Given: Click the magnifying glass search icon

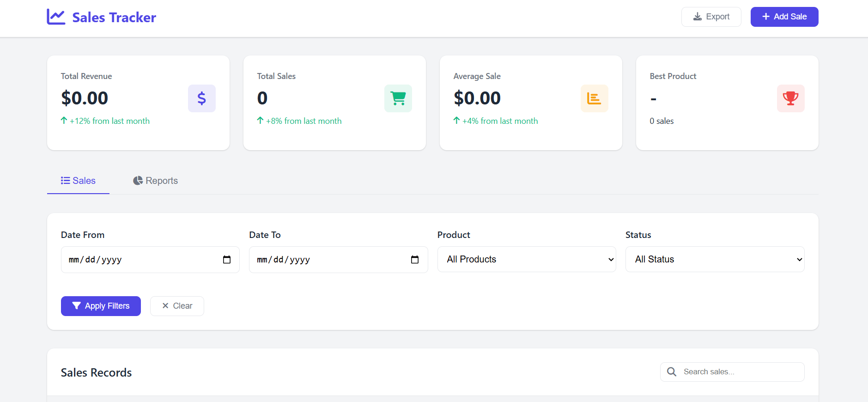Looking at the screenshot, I should click(x=672, y=372).
